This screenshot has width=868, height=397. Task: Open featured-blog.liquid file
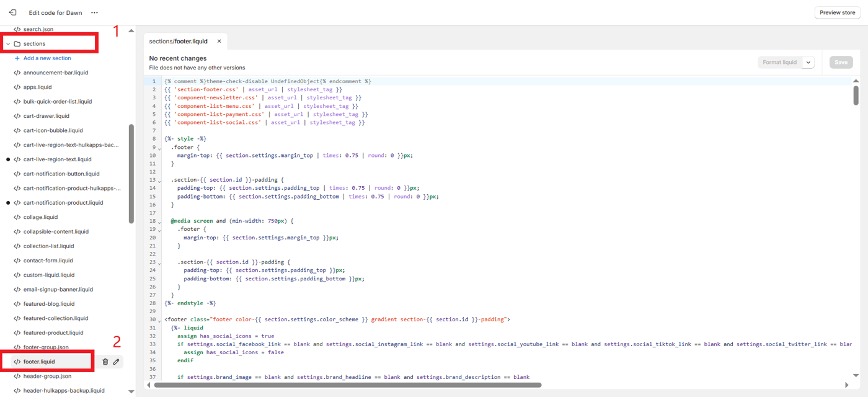click(x=49, y=304)
